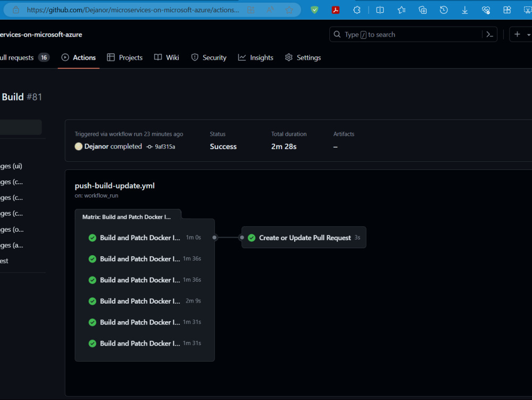Click the repository name link microservices-on-microsoft-azure
This screenshot has height=400, width=532.
[x=41, y=34]
